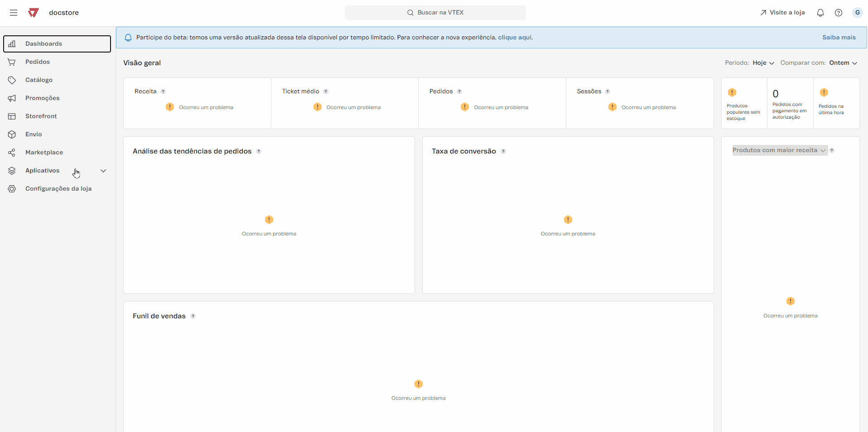The height and width of the screenshot is (432, 868).
Task: Open the help question-mark icon in top bar
Action: coord(839,13)
